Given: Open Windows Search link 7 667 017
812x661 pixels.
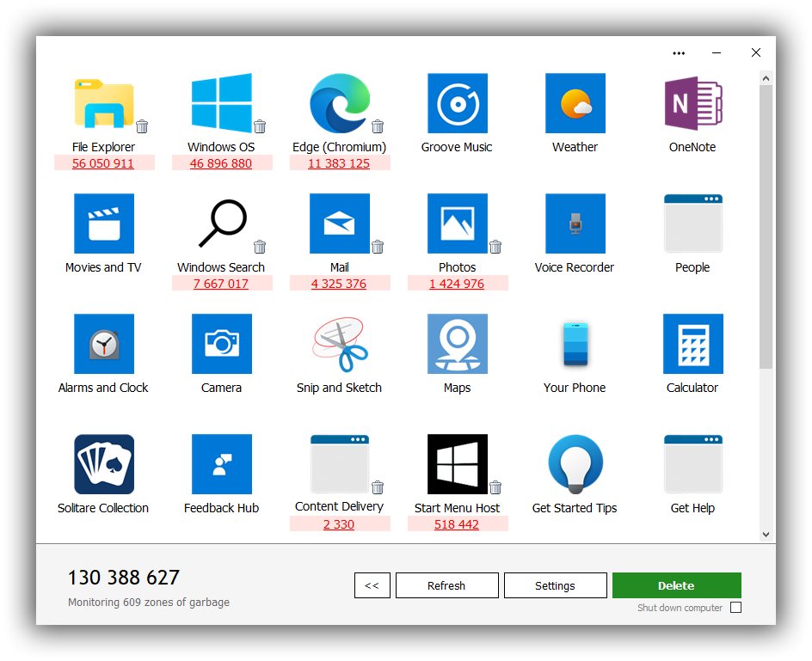Looking at the screenshot, I should click(x=221, y=284).
